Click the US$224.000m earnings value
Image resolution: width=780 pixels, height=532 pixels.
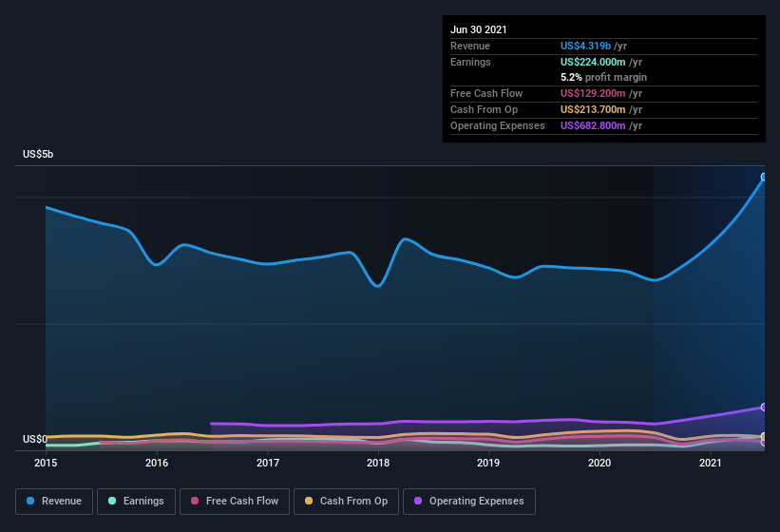(x=593, y=62)
